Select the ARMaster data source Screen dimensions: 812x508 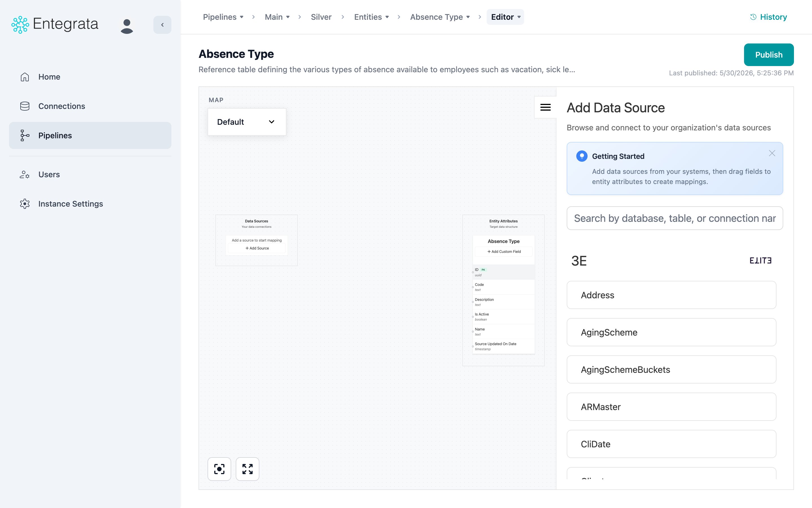[671, 407]
